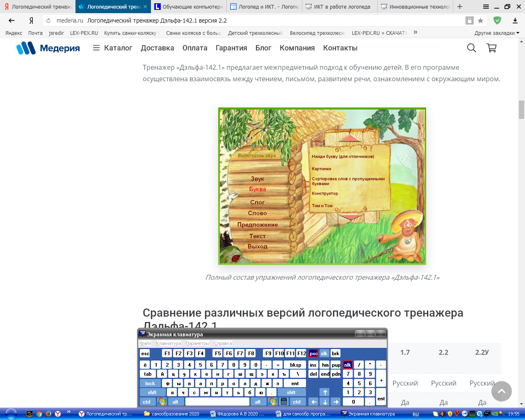This screenshot has width=525, height=420.
Task: Switch to the Логопед и ИКТ tab
Action: pos(264,7)
